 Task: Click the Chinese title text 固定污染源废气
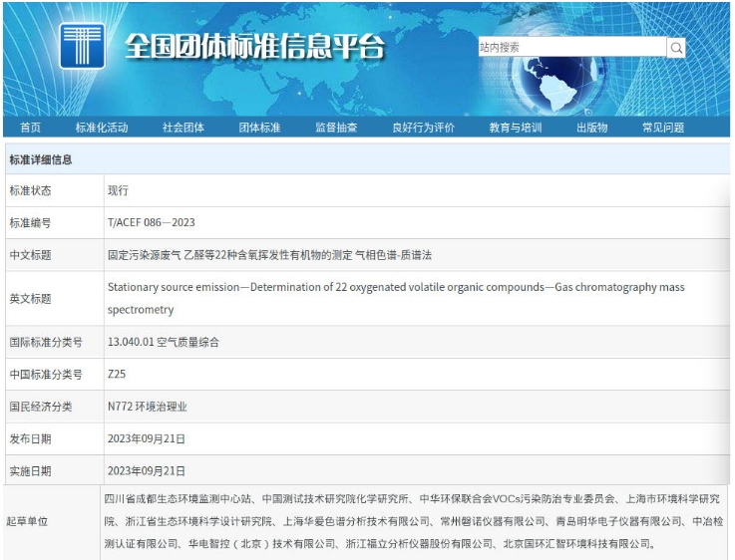(x=269, y=255)
